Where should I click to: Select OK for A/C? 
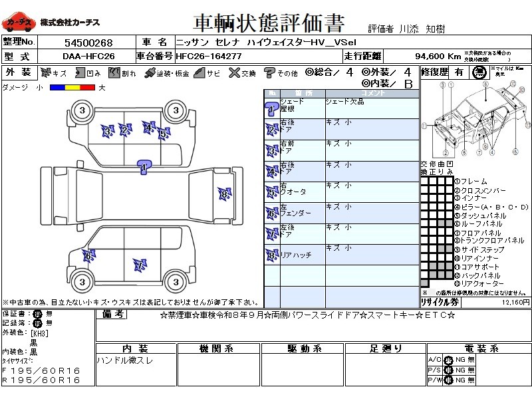pyautogui.click(x=448, y=360)
